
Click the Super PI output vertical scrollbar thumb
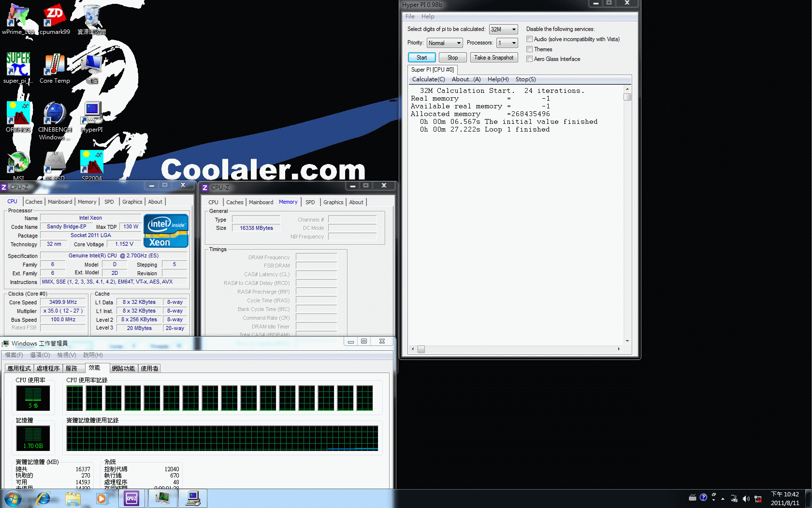tap(627, 97)
